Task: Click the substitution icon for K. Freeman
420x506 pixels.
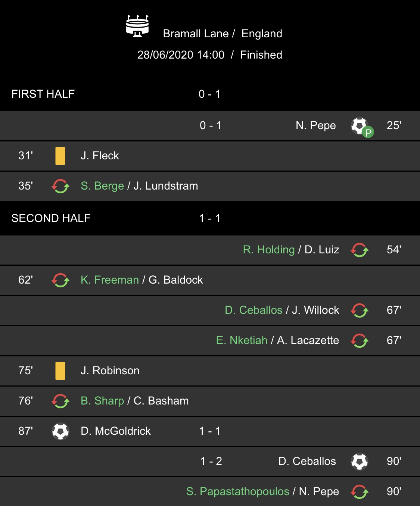Action: pos(60,280)
